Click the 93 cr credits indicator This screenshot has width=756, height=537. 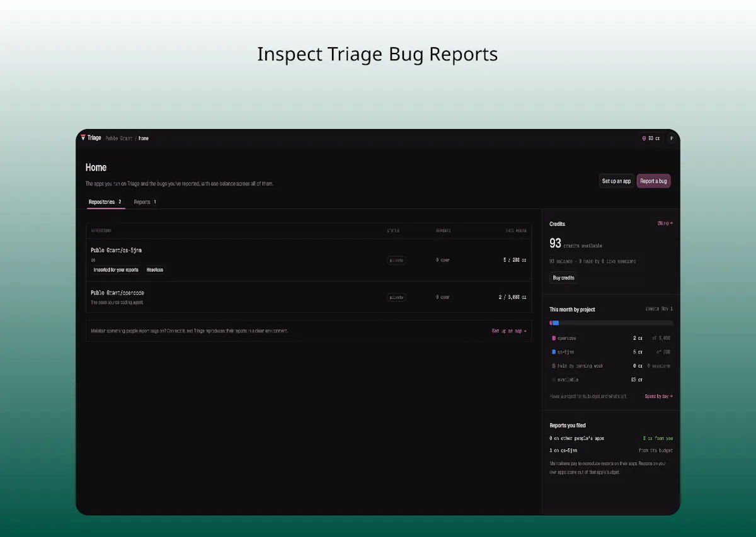coord(651,138)
